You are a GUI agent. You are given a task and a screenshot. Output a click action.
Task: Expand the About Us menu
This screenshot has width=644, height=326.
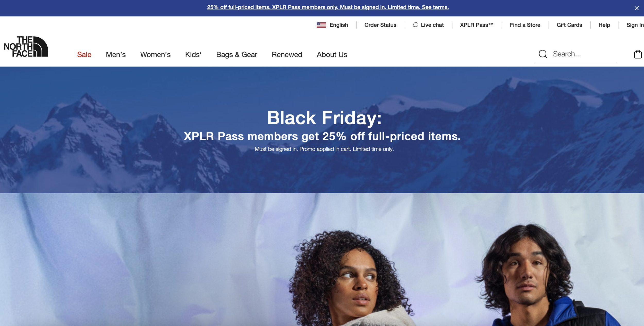click(332, 55)
